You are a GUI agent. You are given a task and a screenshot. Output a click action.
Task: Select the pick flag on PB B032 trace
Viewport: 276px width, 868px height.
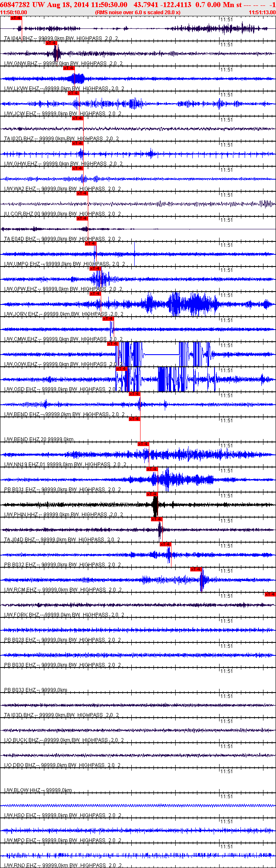(166, 544)
